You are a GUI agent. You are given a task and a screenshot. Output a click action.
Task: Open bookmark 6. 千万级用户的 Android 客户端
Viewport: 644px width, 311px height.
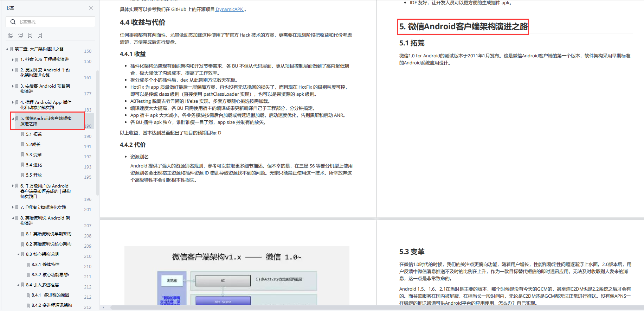coord(45,191)
